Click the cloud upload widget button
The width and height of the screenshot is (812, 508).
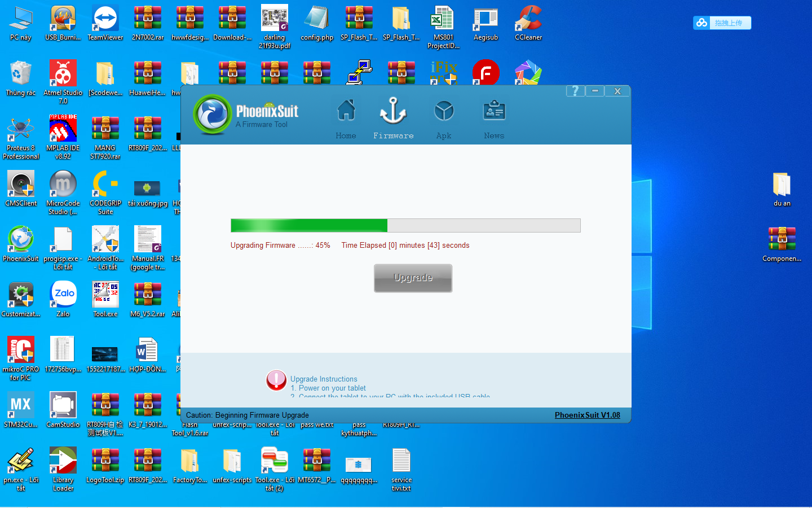coord(722,23)
